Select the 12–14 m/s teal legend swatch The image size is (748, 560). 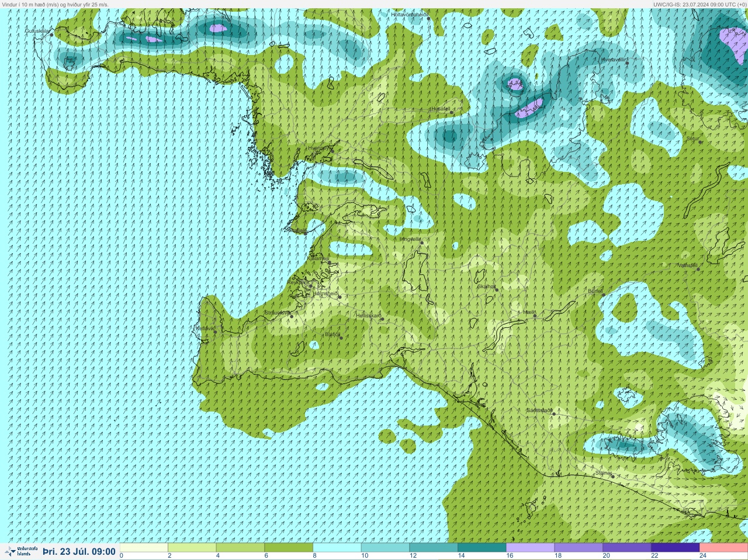point(434,548)
